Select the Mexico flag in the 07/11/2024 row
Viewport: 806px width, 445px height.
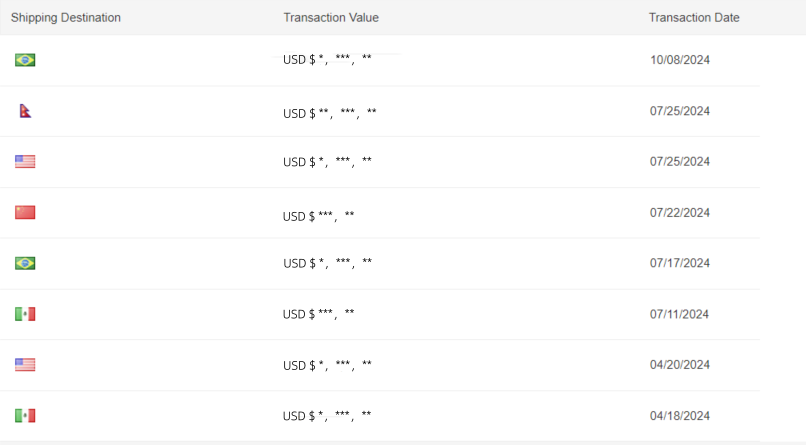pos(25,314)
